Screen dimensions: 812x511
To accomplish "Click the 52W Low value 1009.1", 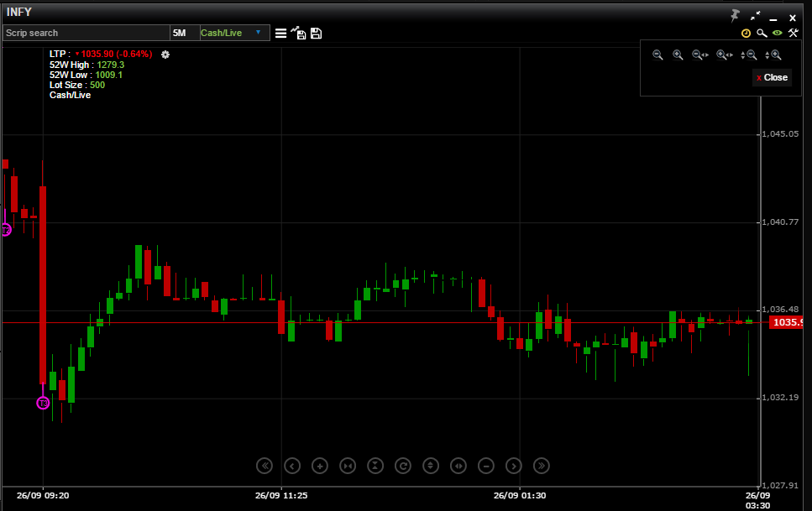I will [x=109, y=75].
